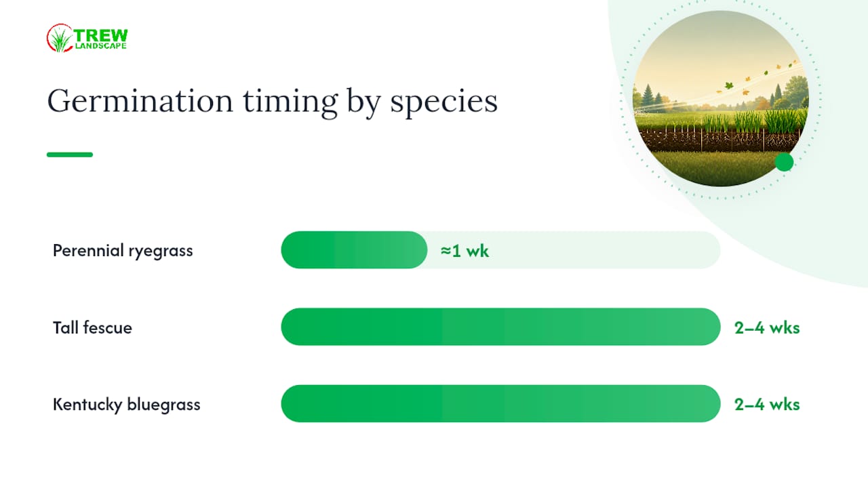868x488 pixels.
Task: Click the '2–4 wks' label beside Kentucky bluegrass
Action: 767,405
